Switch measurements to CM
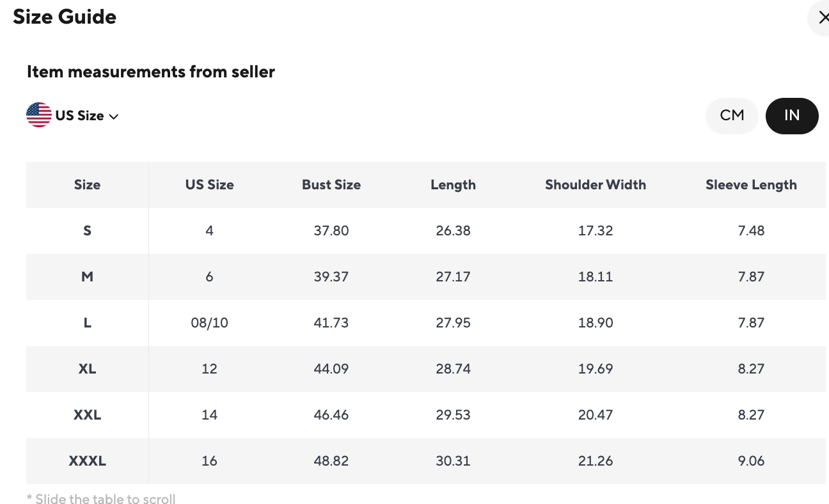The image size is (829, 504). (732, 116)
